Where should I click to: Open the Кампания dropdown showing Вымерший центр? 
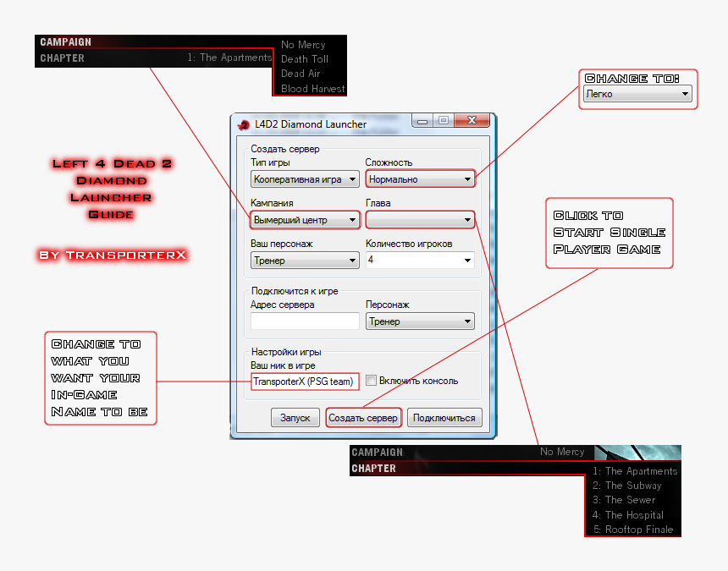point(305,220)
